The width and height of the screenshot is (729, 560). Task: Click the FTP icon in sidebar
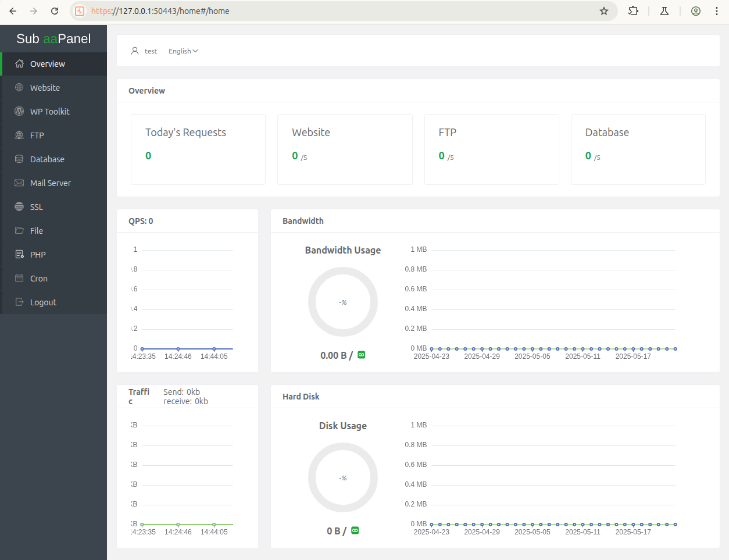19,135
